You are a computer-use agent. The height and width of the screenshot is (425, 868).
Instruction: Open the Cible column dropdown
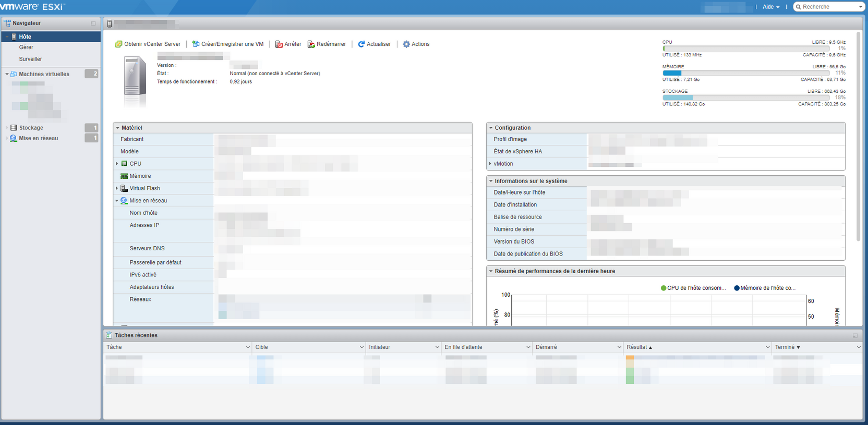(x=361, y=347)
